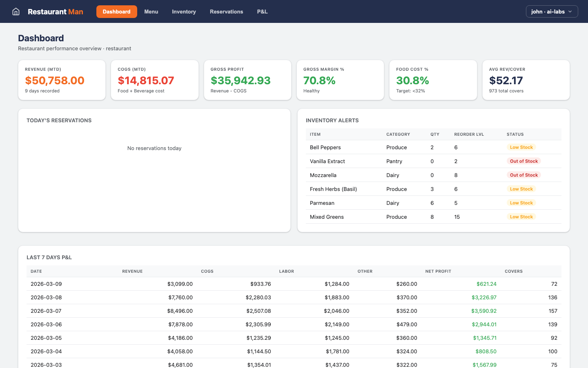The image size is (588, 368).
Task: Click the $3,226.97 net profit value
Action: click(x=484, y=297)
